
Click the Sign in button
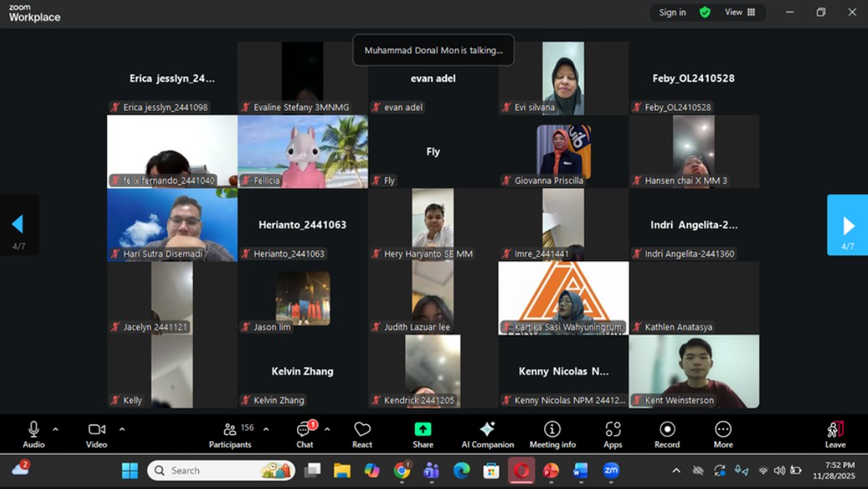[x=672, y=12]
